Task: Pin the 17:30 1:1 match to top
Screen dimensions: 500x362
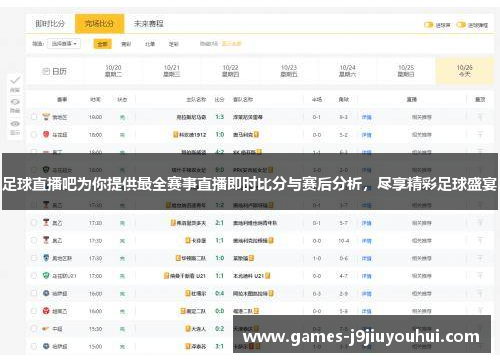Action: tap(480, 240)
